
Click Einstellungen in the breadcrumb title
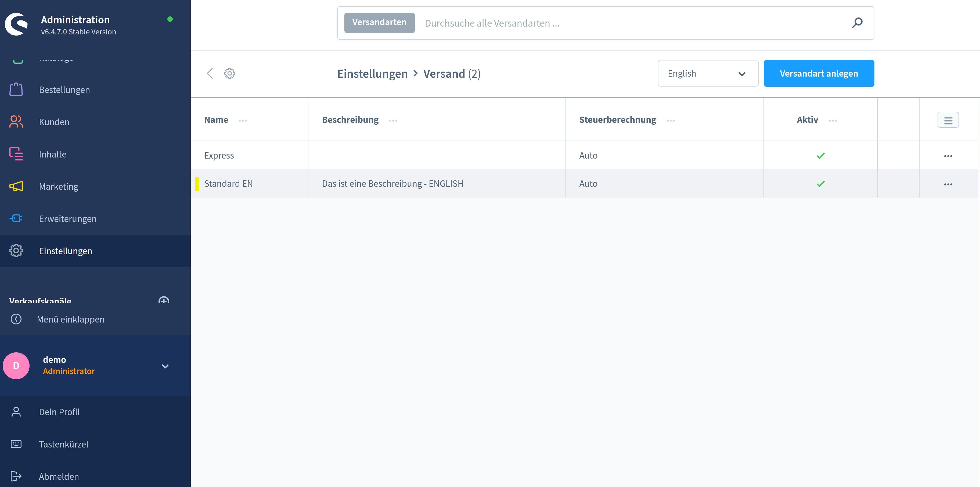(x=372, y=73)
